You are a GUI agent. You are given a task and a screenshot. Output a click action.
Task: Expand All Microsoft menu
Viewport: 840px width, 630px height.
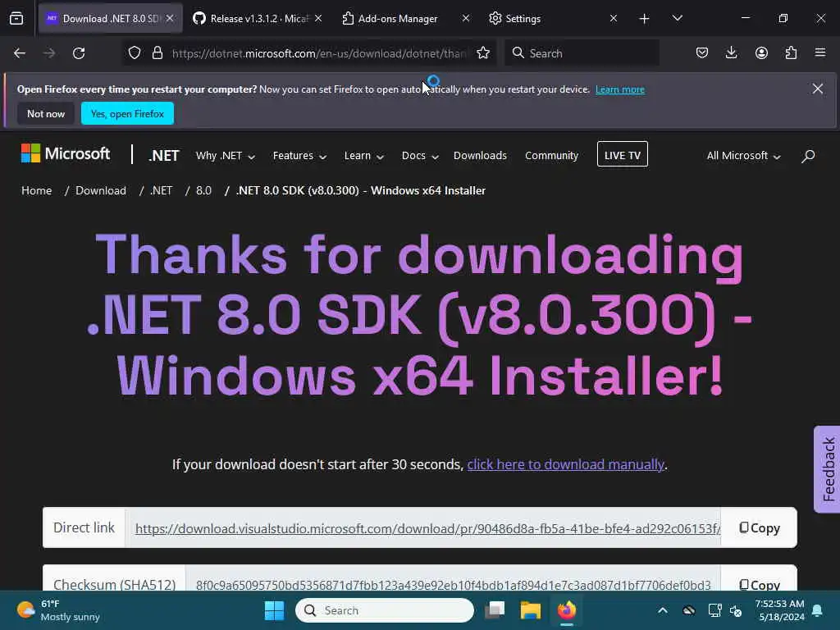tap(743, 156)
